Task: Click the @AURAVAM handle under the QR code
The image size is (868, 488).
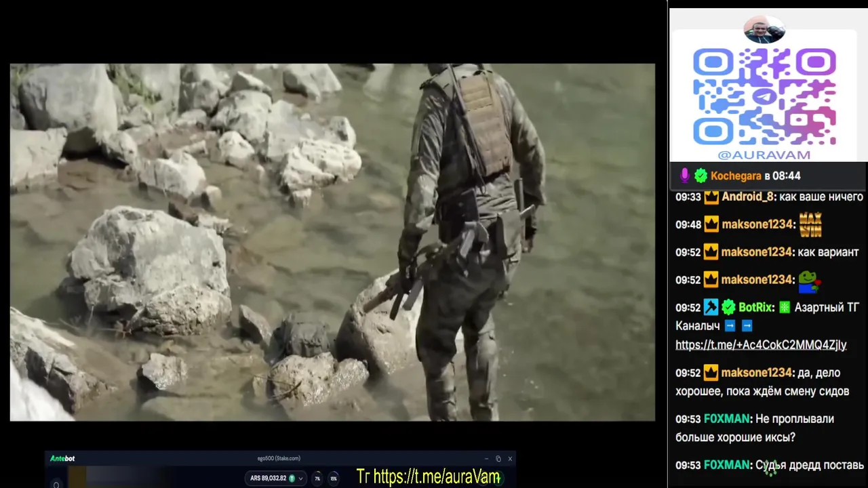Action: click(x=764, y=155)
